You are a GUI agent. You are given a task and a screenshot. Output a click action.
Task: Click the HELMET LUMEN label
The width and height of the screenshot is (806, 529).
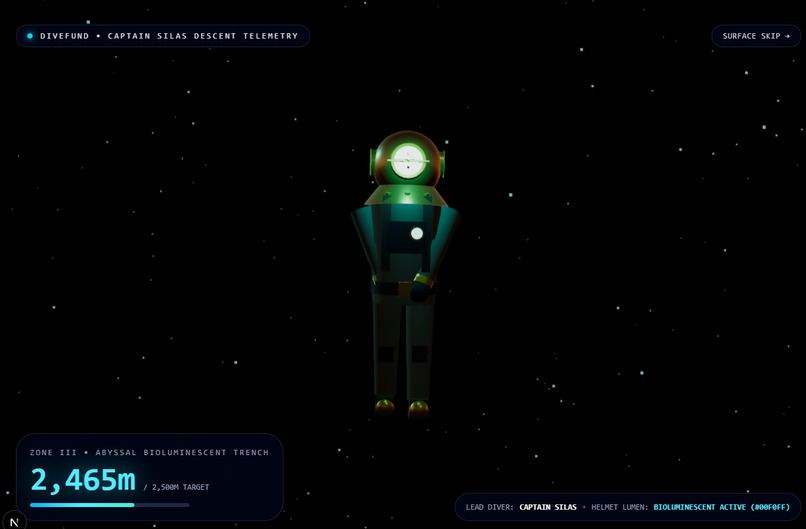click(x=618, y=507)
